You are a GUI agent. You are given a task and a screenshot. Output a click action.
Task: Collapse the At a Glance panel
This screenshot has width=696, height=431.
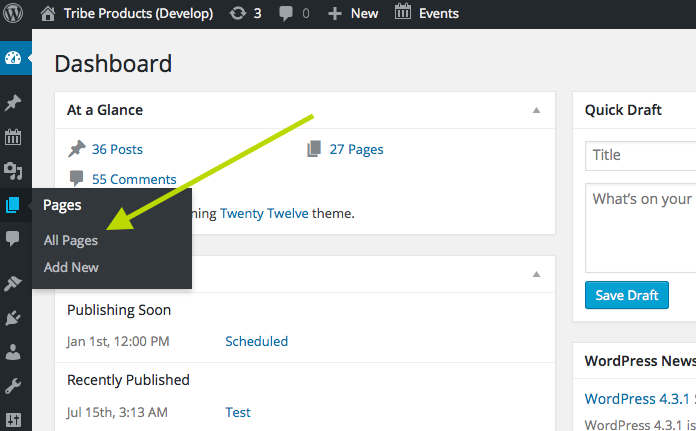click(536, 110)
